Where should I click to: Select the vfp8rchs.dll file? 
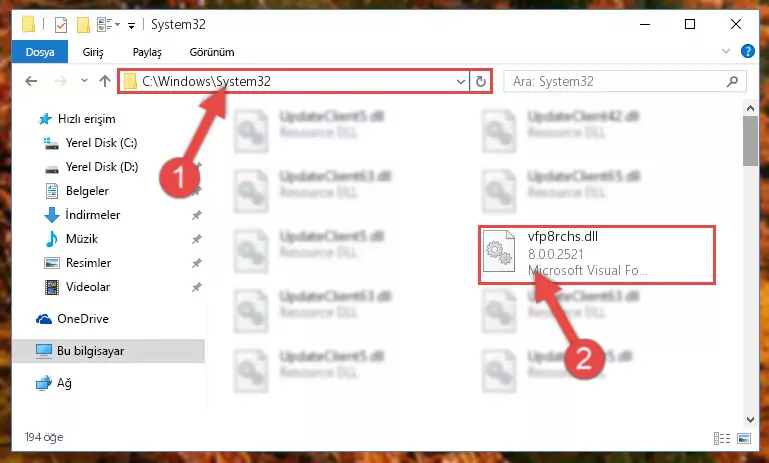coord(597,255)
